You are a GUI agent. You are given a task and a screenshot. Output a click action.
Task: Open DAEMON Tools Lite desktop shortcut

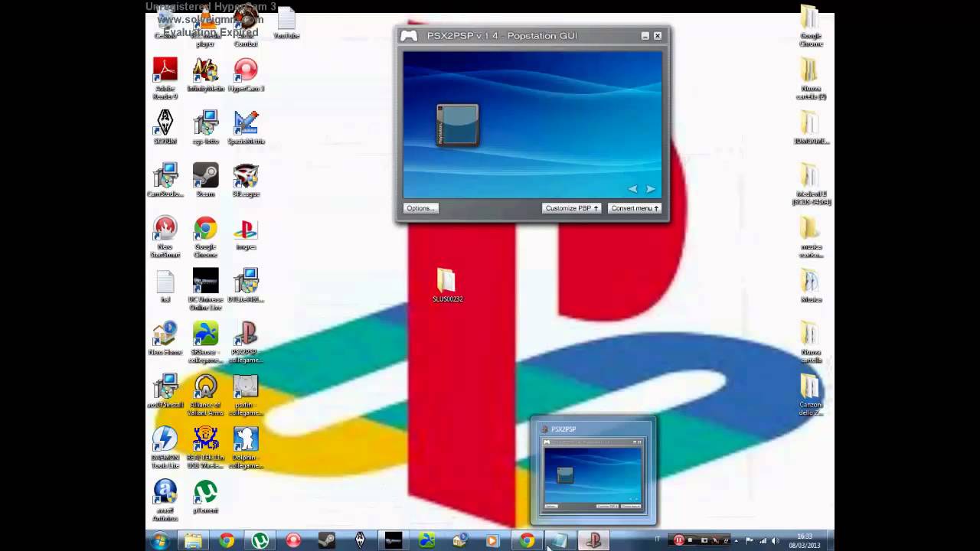pos(165,448)
